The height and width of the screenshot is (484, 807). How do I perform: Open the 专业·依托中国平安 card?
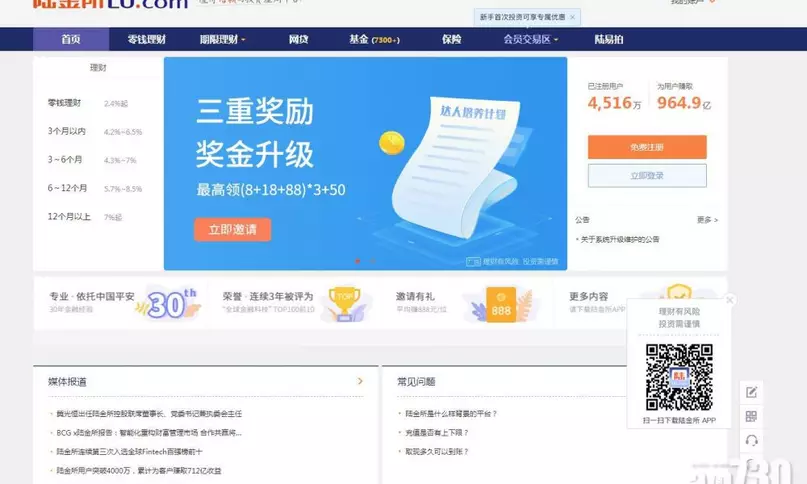(121, 303)
